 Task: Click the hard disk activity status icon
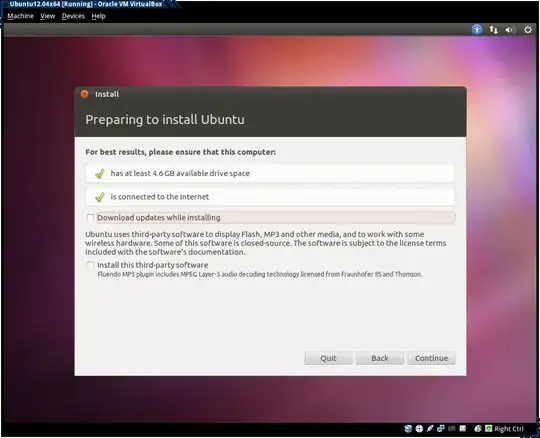(408, 429)
